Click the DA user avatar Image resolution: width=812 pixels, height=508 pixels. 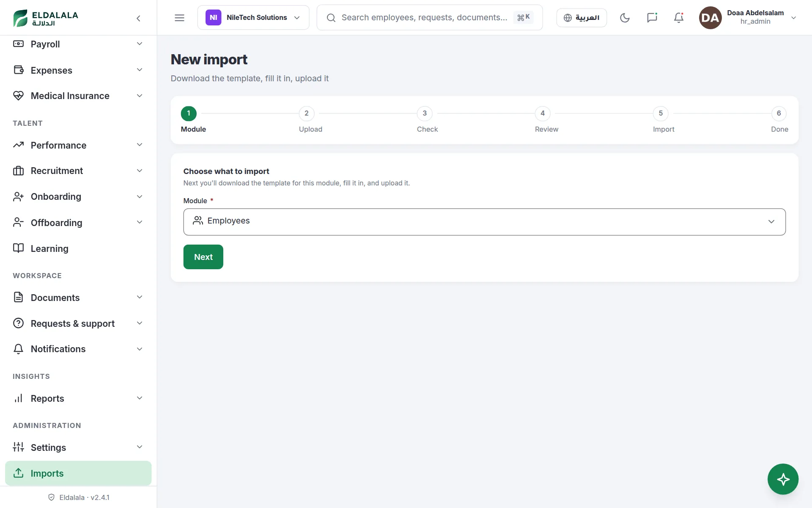pyautogui.click(x=710, y=18)
